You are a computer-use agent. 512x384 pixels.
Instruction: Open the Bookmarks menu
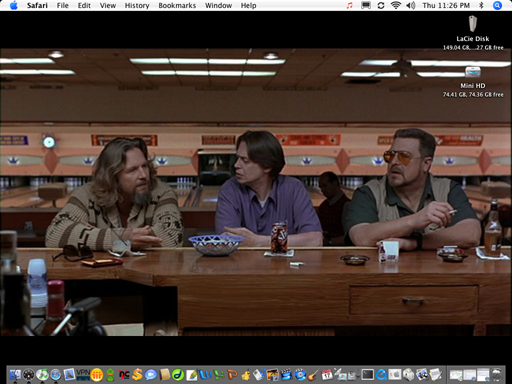pos(177,5)
